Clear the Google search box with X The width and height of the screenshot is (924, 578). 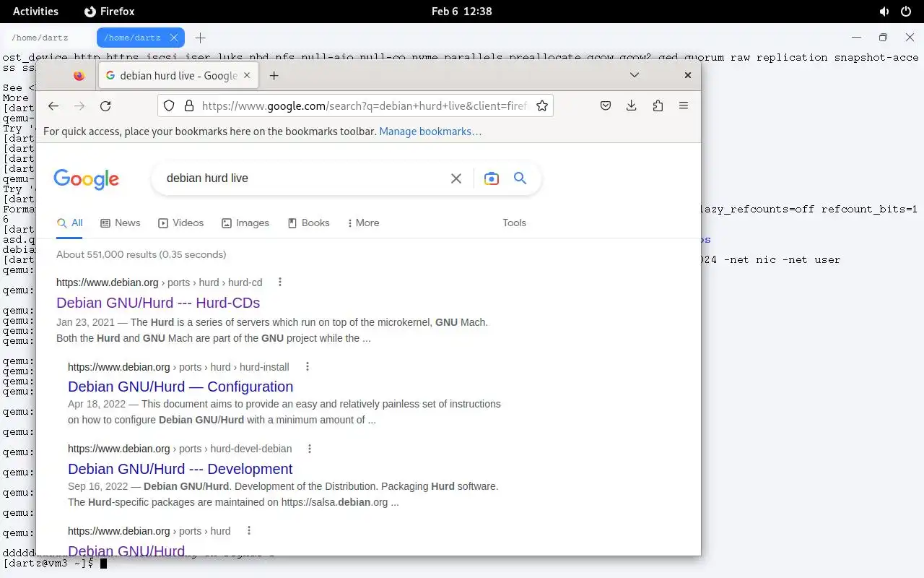click(x=456, y=178)
